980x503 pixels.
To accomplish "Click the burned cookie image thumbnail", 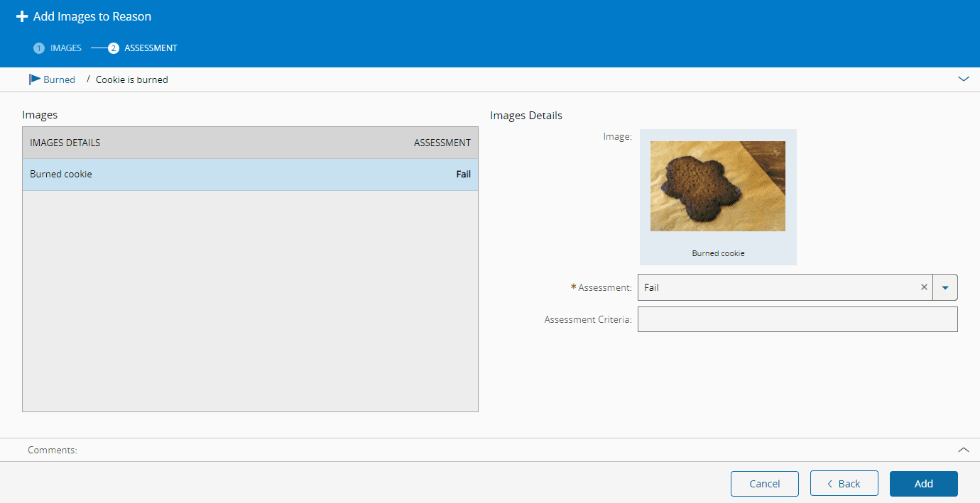I will click(717, 186).
